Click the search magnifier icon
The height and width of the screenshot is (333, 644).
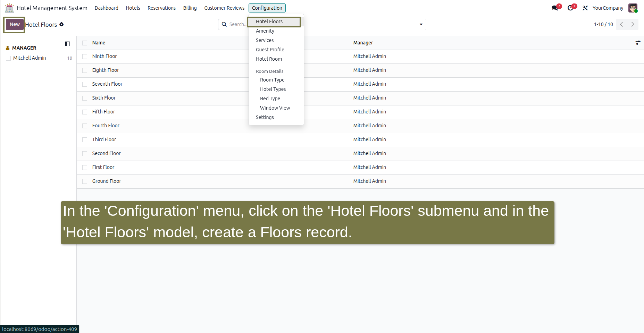(x=224, y=24)
